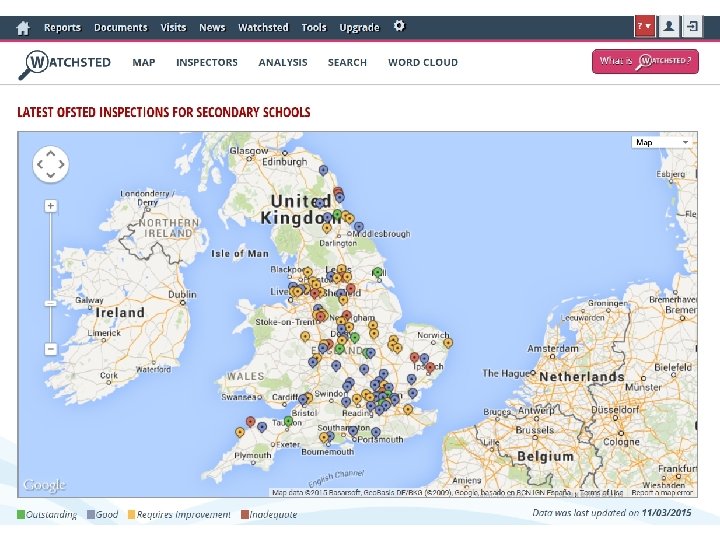This screenshot has width=720, height=540.
Task: Open the Watchsted top menu item
Action: point(263,28)
